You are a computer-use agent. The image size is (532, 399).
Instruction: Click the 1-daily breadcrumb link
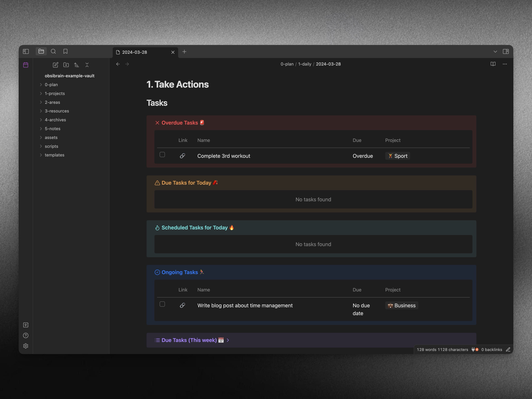(x=304, y=64)
